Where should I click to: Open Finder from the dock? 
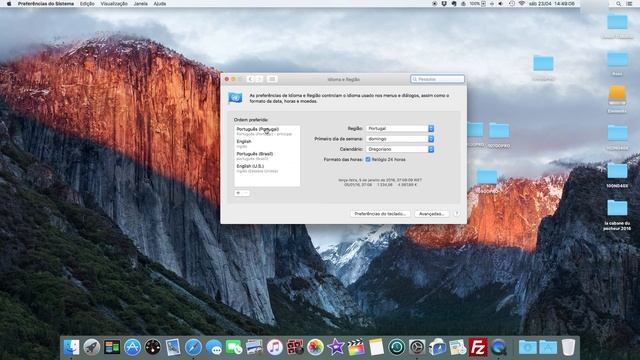[x=71, y=347]
